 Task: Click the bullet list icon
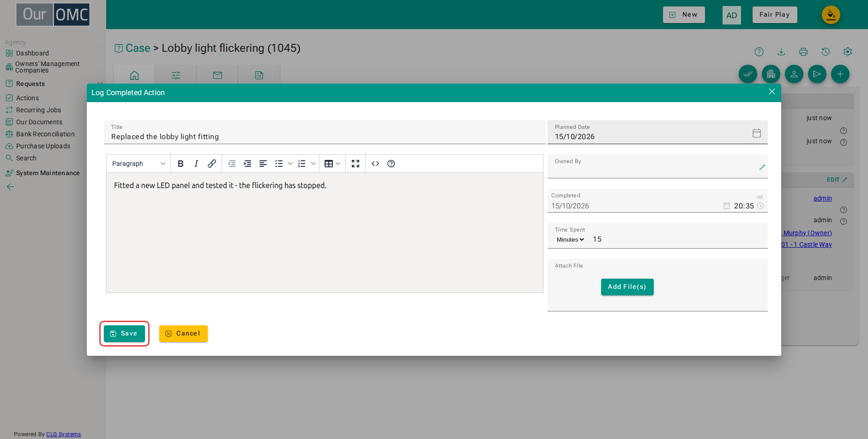click(x=279, y=164)
